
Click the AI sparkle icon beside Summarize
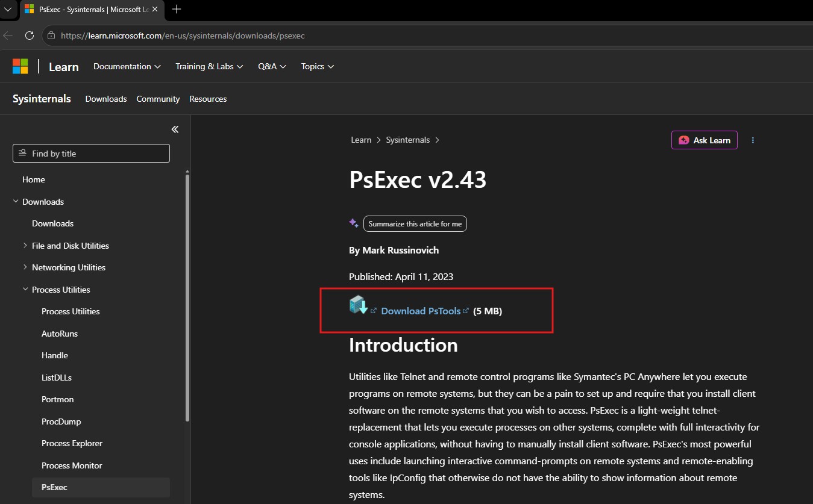(x=354, y=223)
